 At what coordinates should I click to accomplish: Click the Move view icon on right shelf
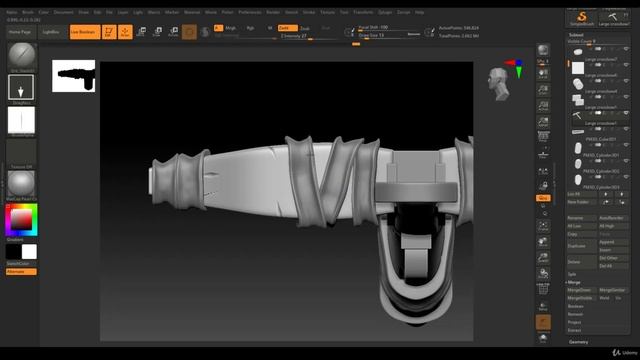pyautogui.click(x=543, y=242)
